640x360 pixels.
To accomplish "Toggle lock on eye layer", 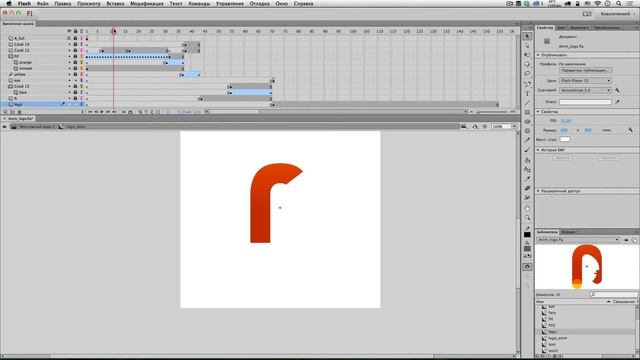I will click(75, 80).
